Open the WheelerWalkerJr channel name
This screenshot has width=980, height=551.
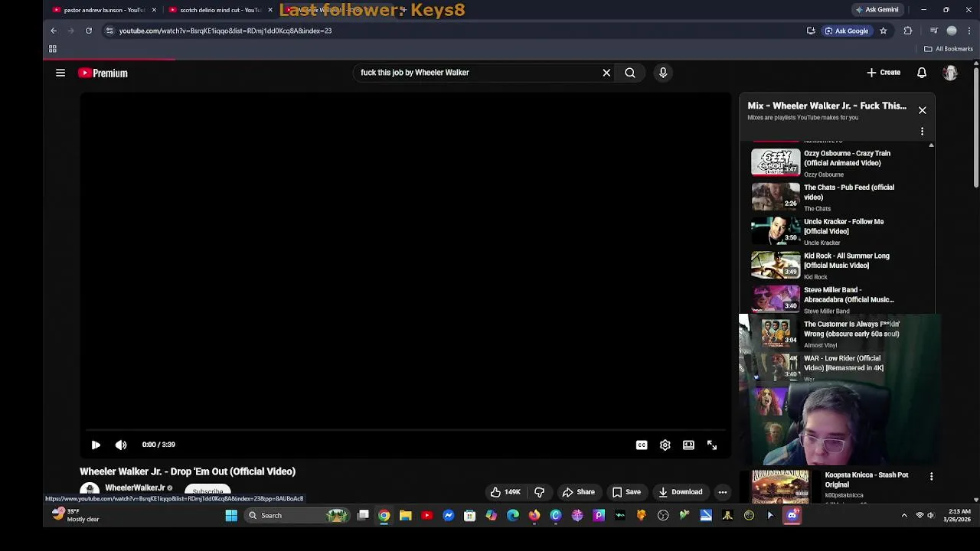point(135,488)
